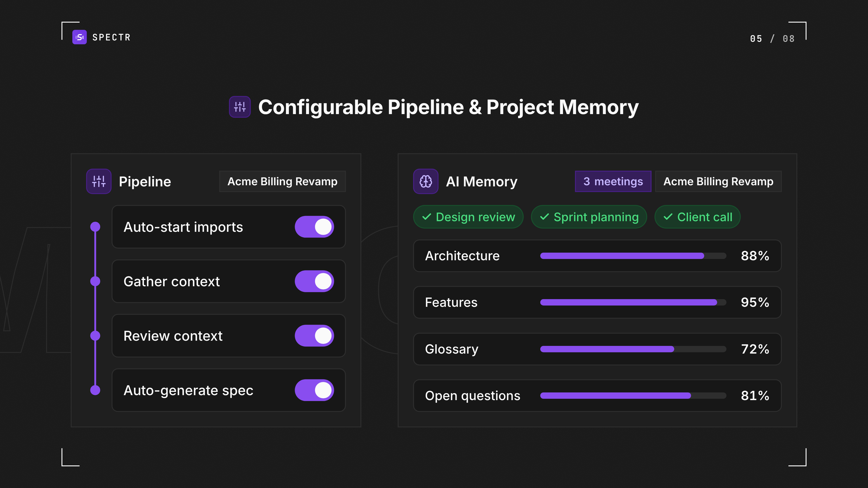Click the Sprint planning checkmark icon
This screenshot has height=488, width=868.
point(545,217)
